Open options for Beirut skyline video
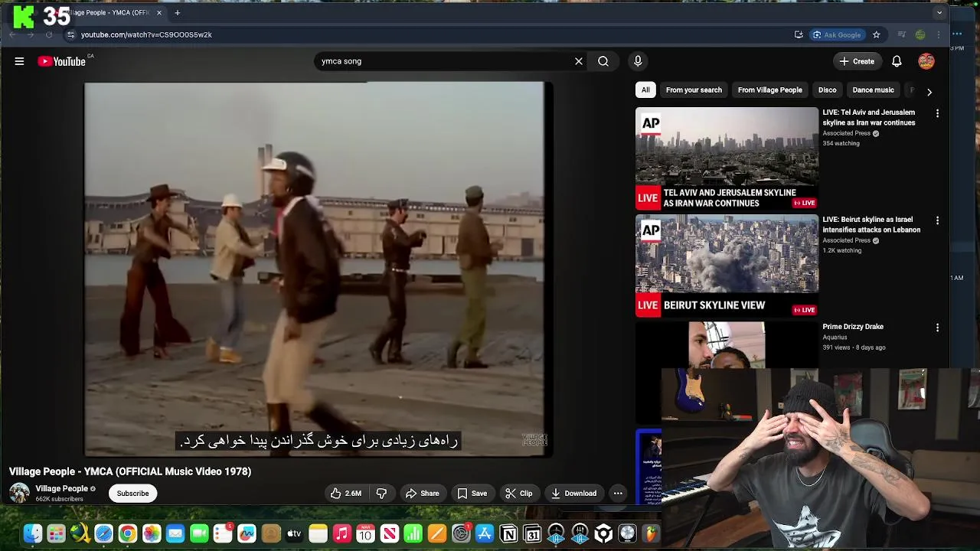The width and height of the screenshot is (980, 551). [937, 220]
